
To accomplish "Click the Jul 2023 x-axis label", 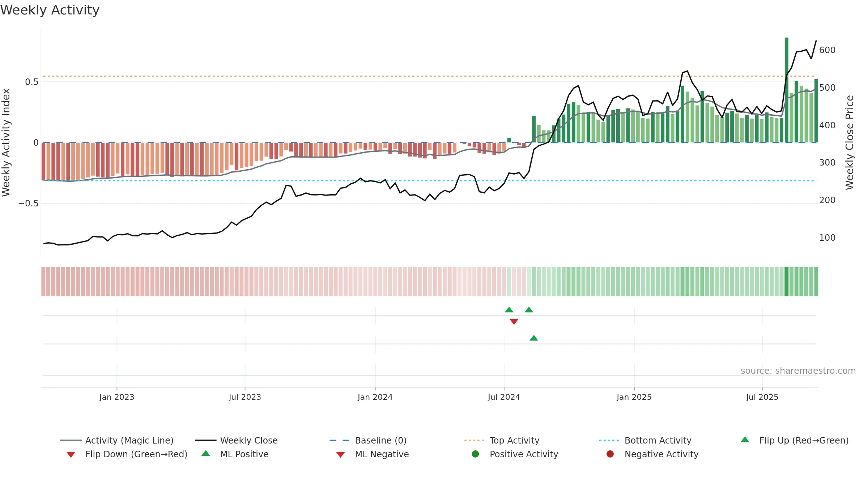I will [x=245, y=397].
